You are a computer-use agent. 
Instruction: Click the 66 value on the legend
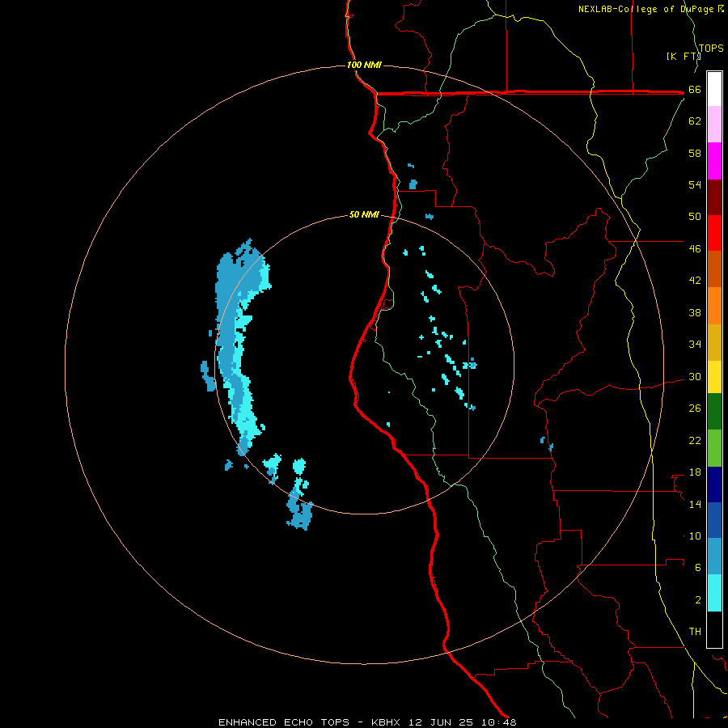pyautogui.click(x=695, y=89)
